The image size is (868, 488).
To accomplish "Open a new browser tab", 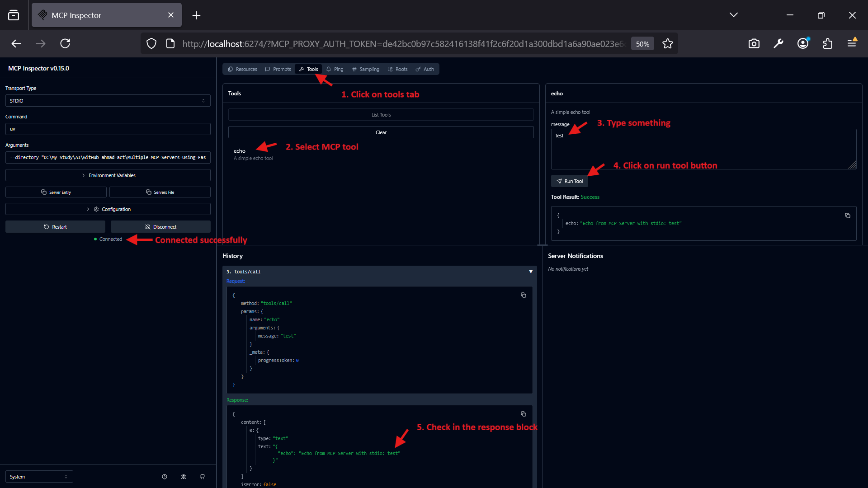I will (x=196, y=15).
